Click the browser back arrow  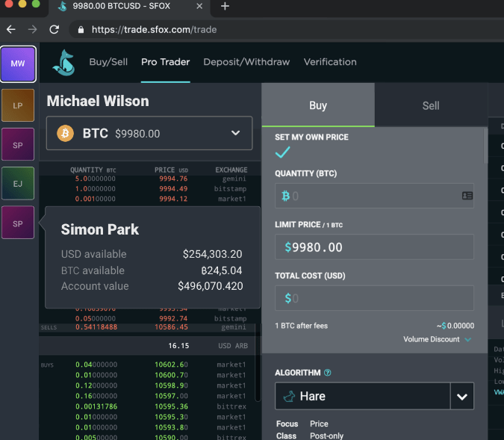click(x=11, y=30)
